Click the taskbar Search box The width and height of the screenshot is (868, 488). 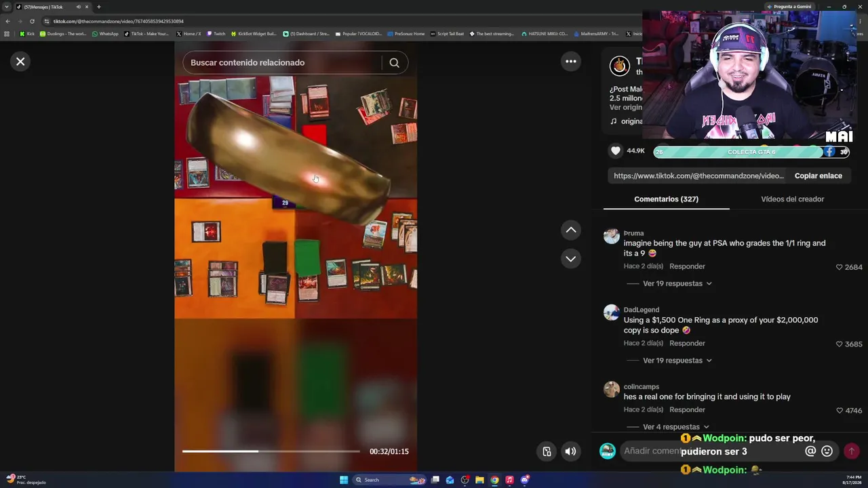391,480
